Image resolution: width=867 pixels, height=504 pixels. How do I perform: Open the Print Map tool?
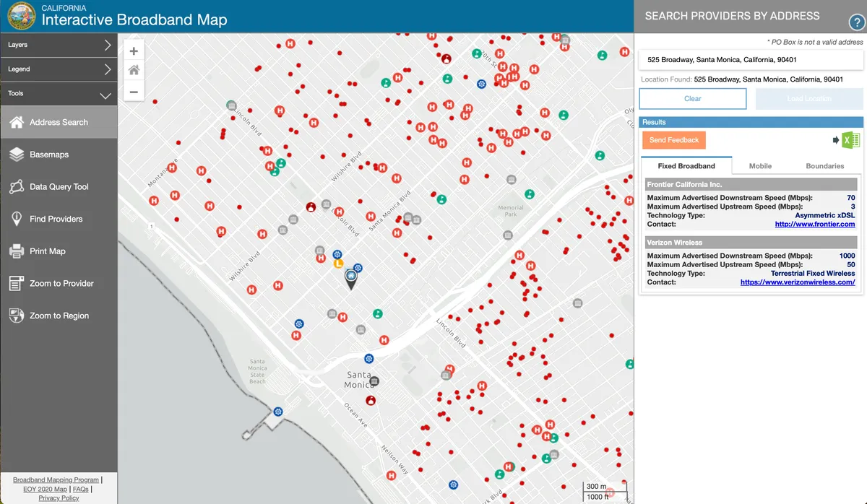click(x=59, y=251)
